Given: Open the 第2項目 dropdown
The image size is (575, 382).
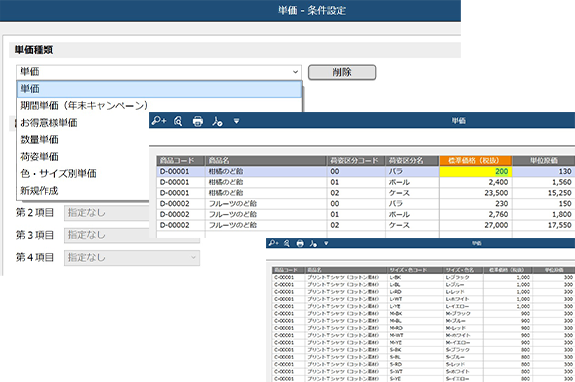Looking at the screenshot, I should coord(132,213).
